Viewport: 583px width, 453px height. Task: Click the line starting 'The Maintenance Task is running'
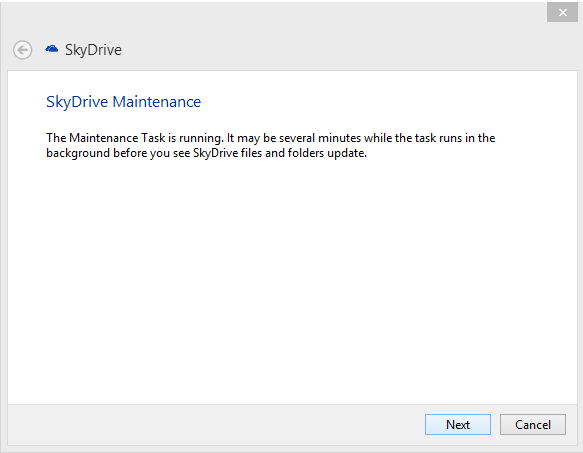[270, 138]
